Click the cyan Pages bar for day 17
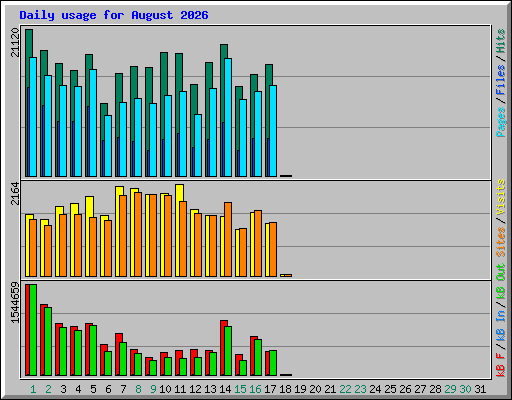This screenshot has width=512, height=400. coord(273,131)
